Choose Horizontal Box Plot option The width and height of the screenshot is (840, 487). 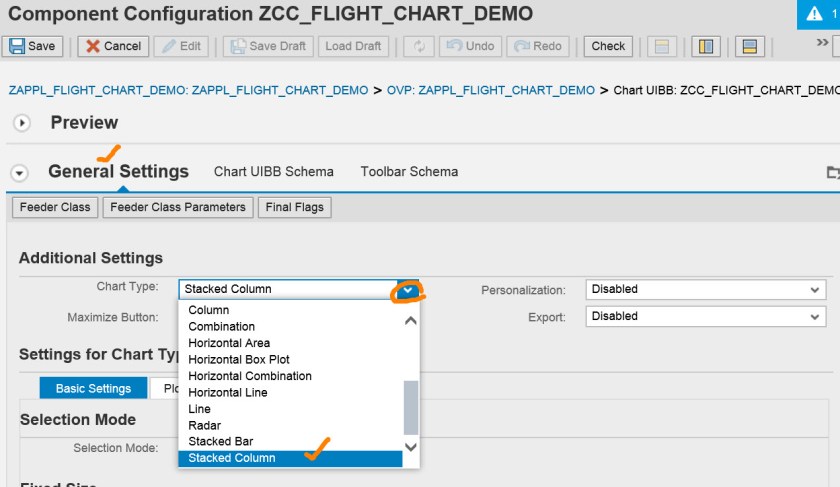pos(239,359)
